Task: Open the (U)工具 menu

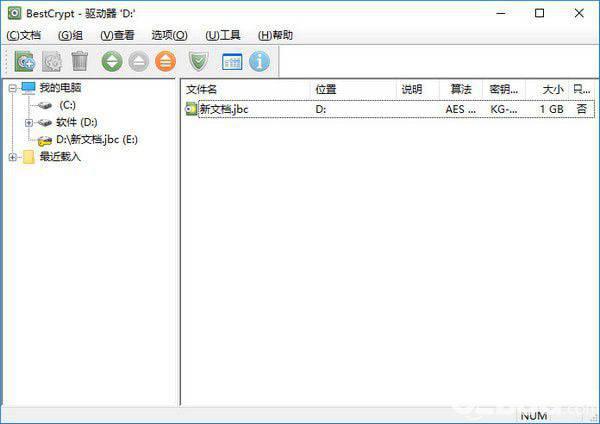Action: coord(223,35)
